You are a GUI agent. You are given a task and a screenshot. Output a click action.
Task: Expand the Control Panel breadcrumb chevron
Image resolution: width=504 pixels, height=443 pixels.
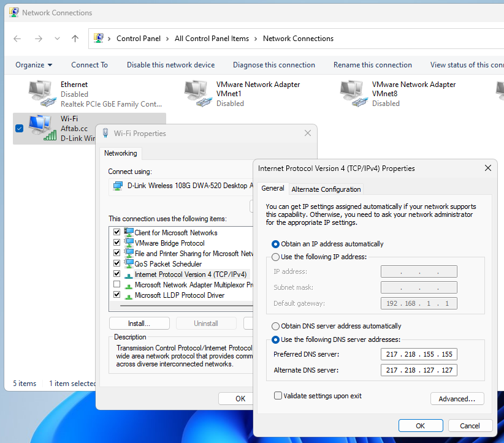click(110, 39)
